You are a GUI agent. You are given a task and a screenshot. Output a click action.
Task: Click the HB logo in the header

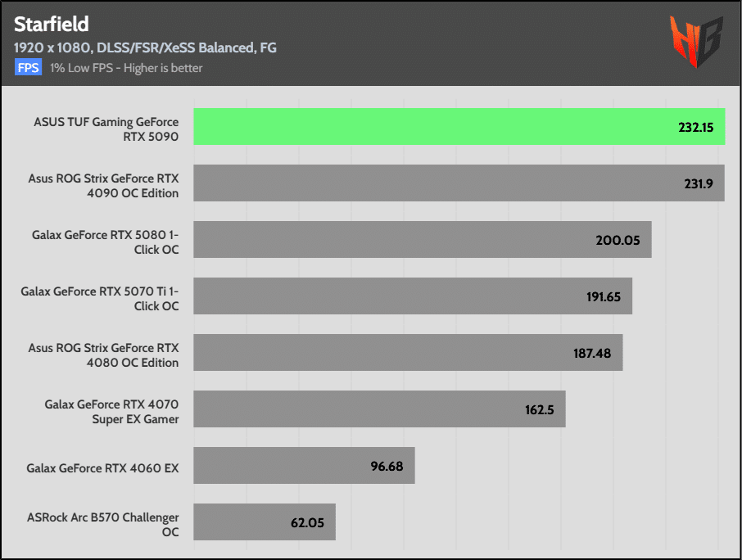(696, 41)
